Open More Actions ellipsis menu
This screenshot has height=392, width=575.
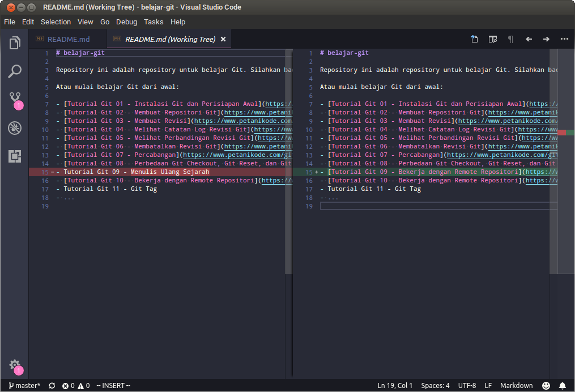tap(564, 39)
